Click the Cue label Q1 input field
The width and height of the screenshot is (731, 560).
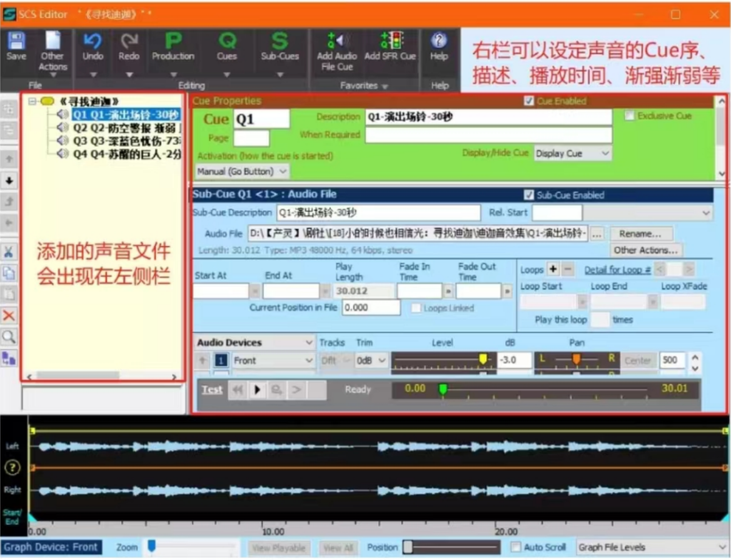(x=261, y=119)
